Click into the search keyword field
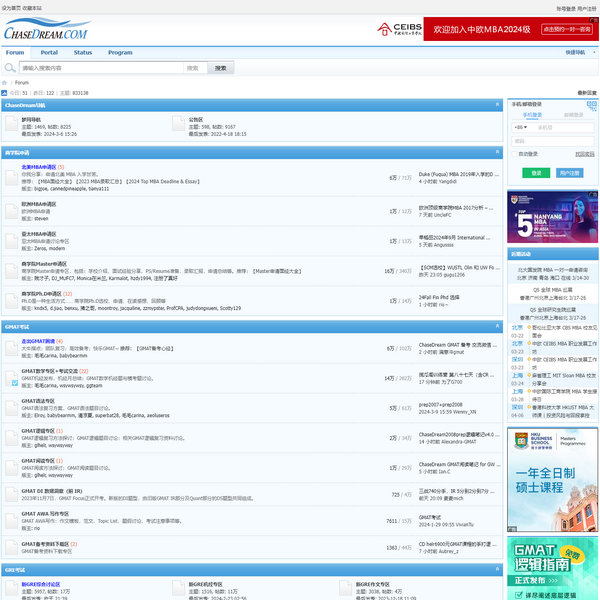Viewport: 600px width, 600px height. pyautogui.click(x=100, y=68)
